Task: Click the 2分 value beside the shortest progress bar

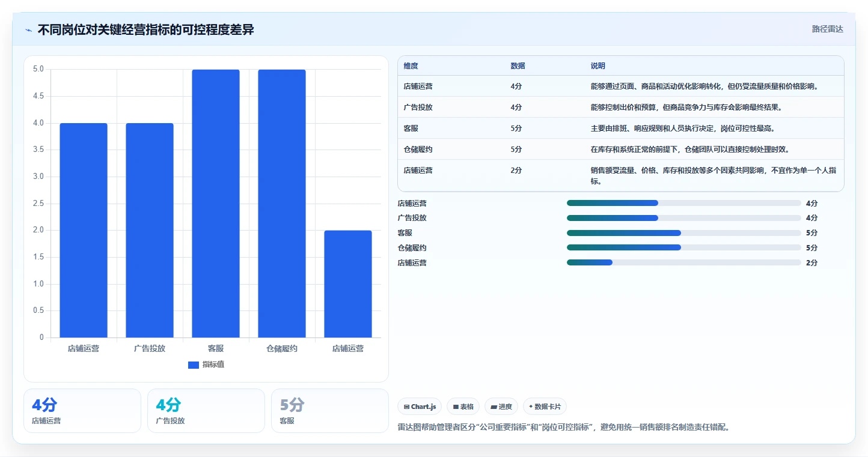Action: 811,263
